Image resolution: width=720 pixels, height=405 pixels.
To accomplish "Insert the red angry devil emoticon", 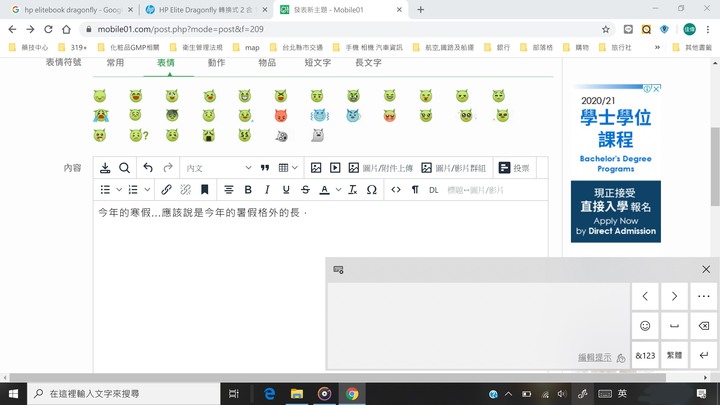I will click(281, 115).
